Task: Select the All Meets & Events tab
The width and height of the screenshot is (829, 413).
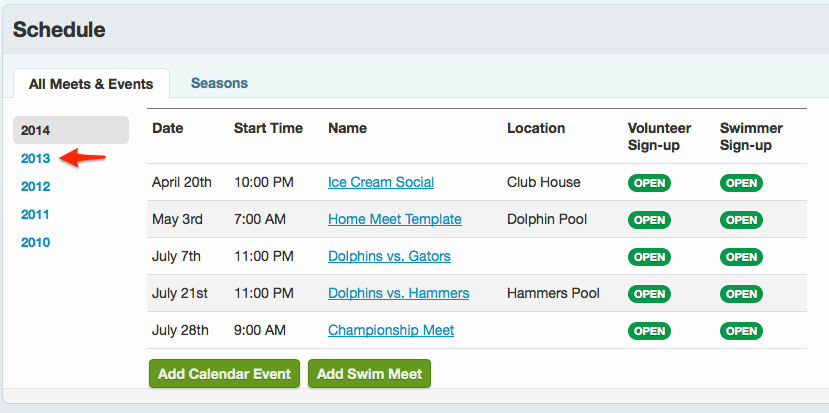Action: tap(91, 84)
